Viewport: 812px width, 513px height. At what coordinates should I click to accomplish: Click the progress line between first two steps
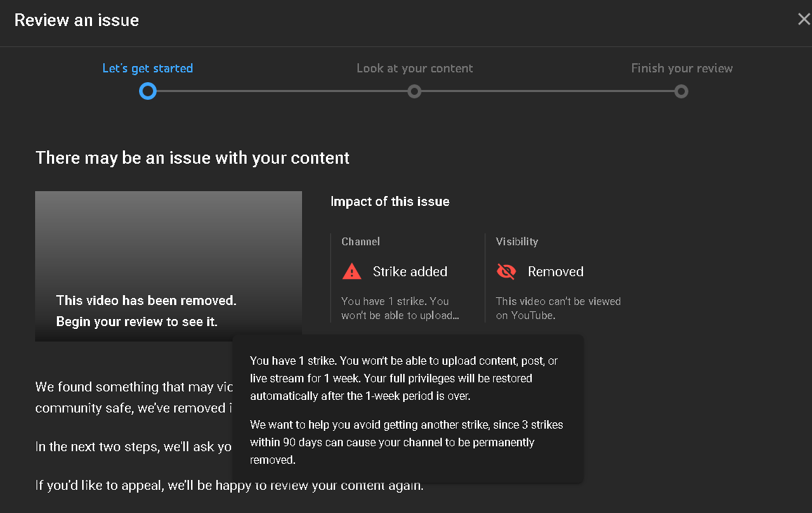tap(281, 91)
